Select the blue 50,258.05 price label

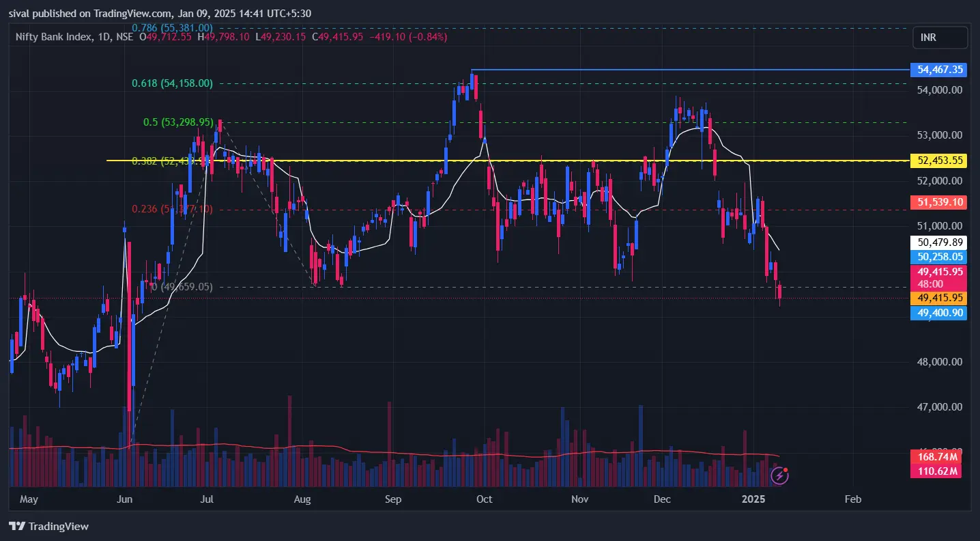click(939, 257)
